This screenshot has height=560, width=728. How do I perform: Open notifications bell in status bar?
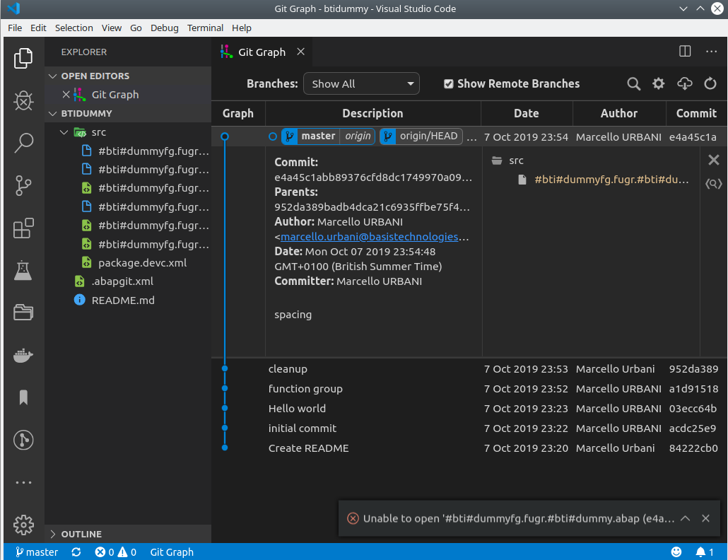[x=704, y=552]
